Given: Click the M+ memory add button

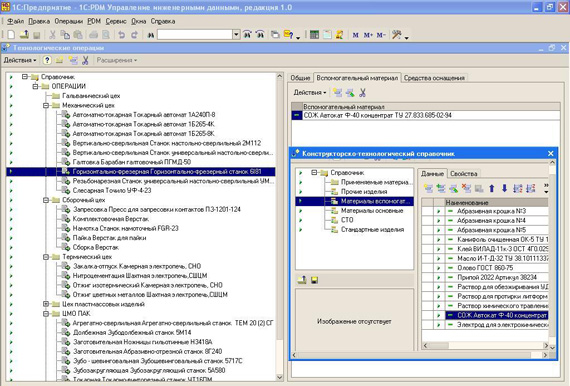Looking at the screenshot, I should 368,35.
